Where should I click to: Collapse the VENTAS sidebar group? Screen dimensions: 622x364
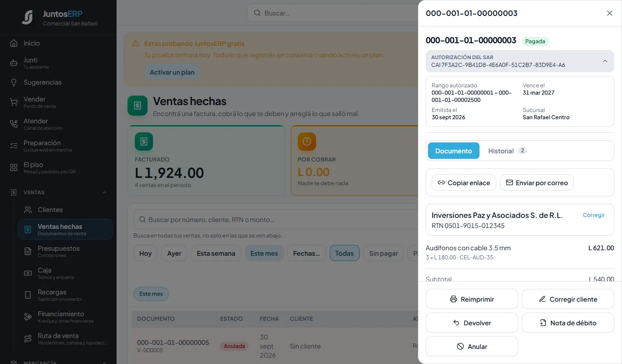(x=104, y=192)
